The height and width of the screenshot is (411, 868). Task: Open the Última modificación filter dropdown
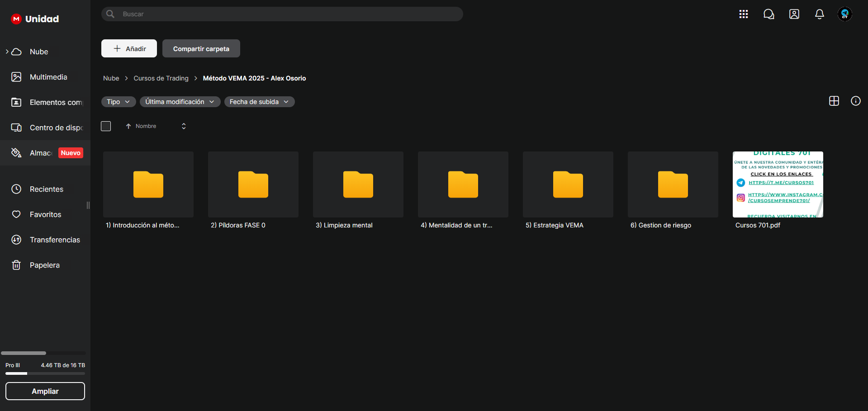click(180, 102)
